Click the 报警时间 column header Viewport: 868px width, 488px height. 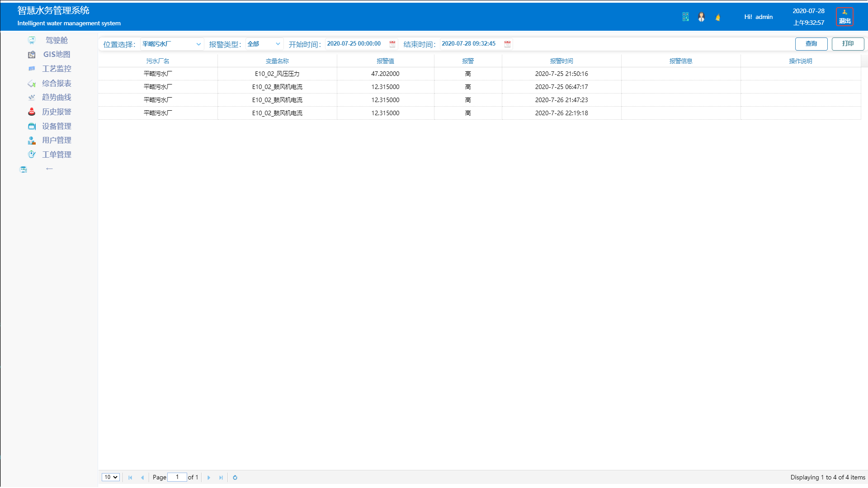click(561, 61)
